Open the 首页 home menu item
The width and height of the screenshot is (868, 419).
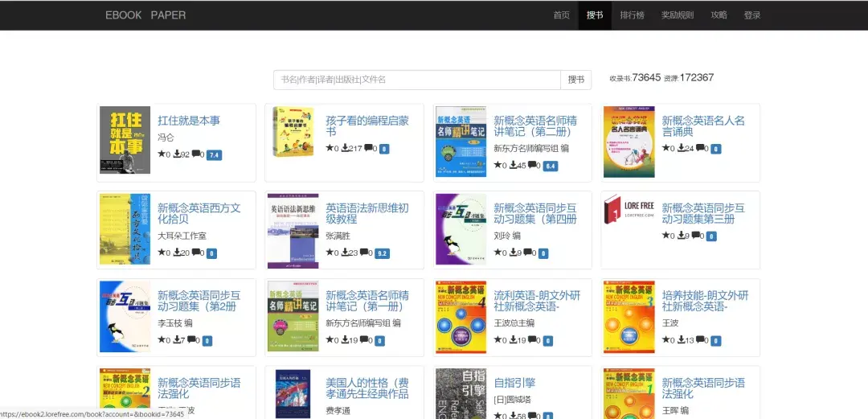561,15
